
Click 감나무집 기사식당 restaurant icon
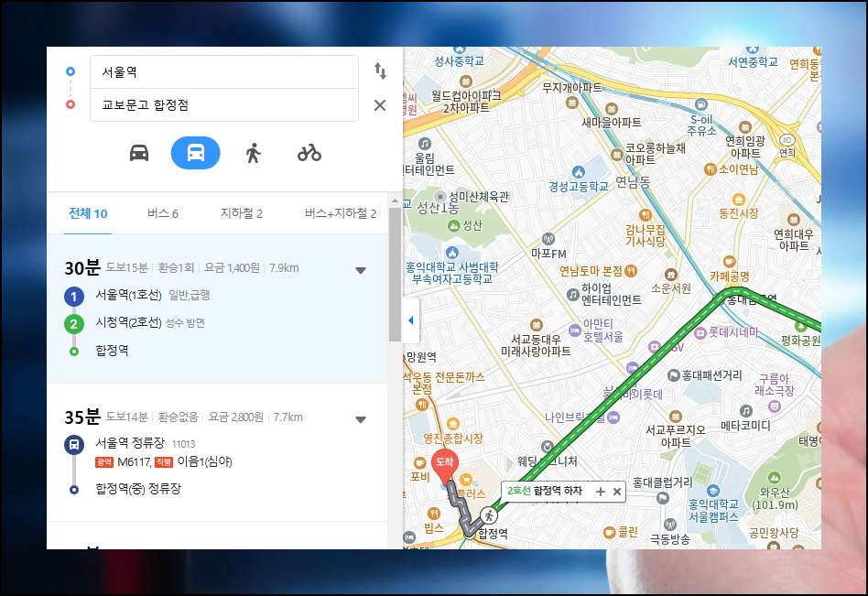(x=645, y=215)
